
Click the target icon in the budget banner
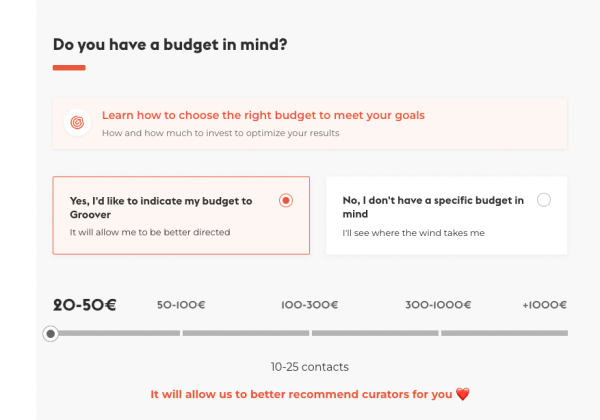tap(76, 123)
